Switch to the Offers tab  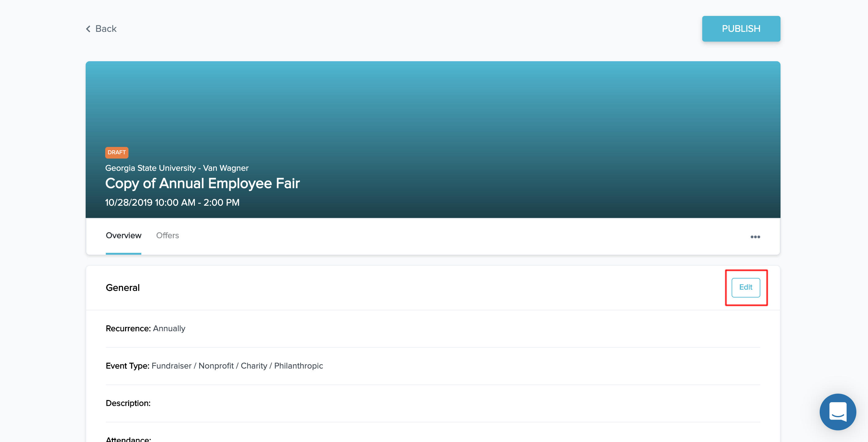(x=168, y=235)
